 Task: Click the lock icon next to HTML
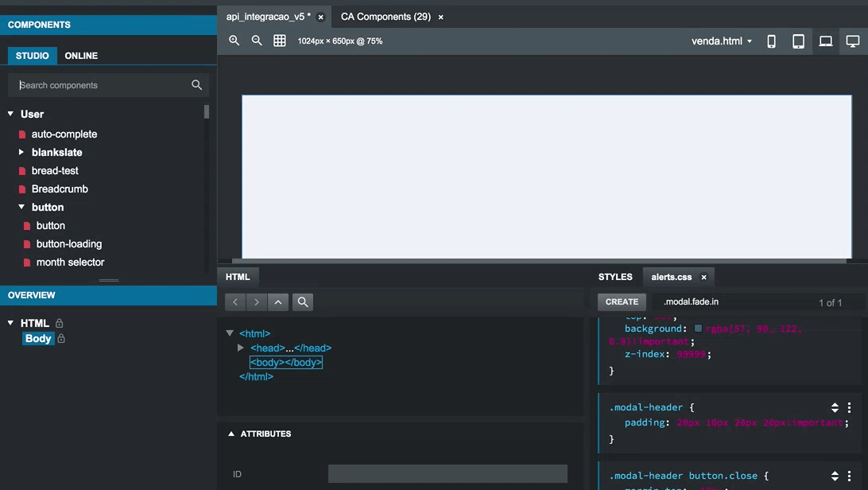(60, 323)
